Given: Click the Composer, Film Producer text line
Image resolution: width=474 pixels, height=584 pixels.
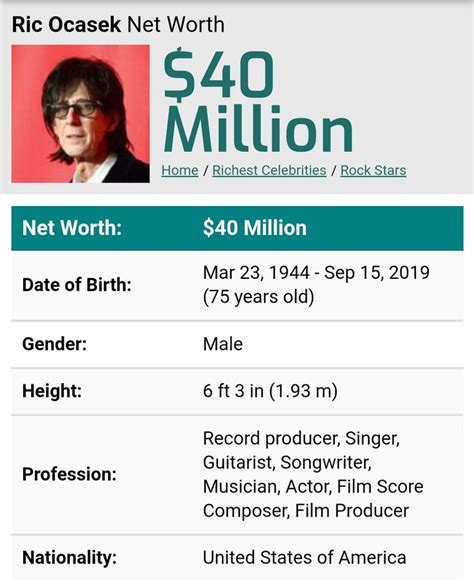Looking at the screenshot, I should (306, 511).
